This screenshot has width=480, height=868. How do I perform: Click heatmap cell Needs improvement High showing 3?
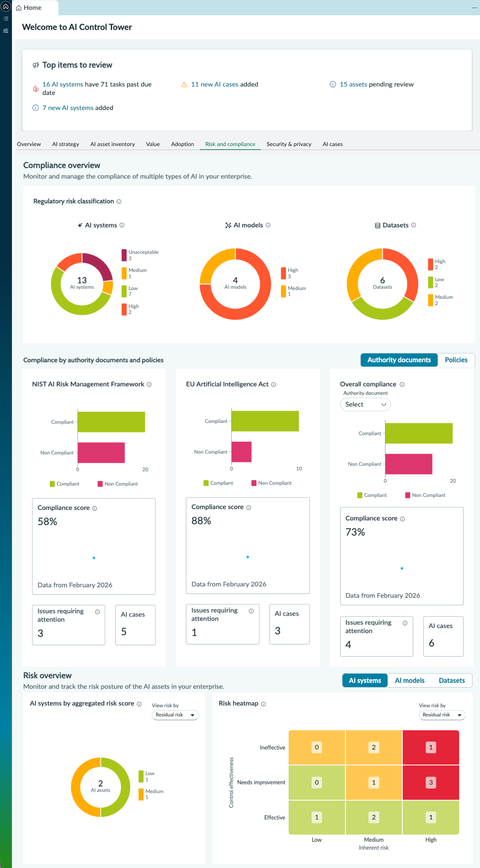click(x=431, y=782)
